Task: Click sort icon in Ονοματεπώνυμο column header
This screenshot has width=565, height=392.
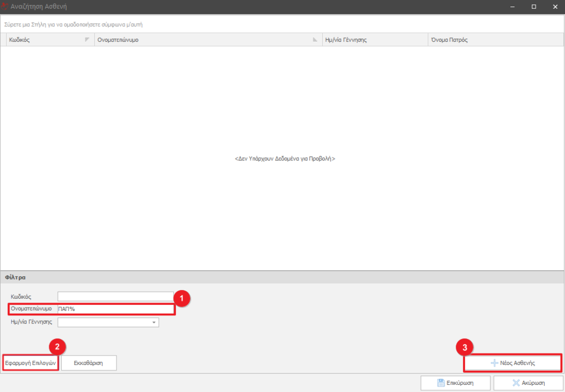Action: (x=315, y=40)
